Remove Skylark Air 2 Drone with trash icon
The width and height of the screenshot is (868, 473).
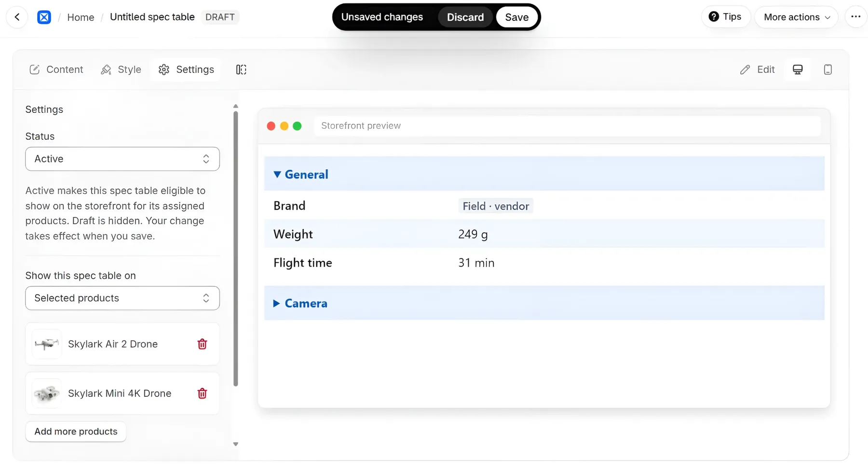[202, 344]
